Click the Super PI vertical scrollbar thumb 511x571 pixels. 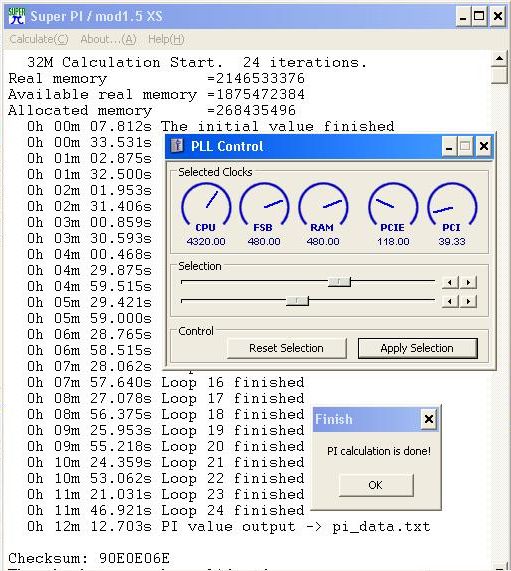pos(499,75)
